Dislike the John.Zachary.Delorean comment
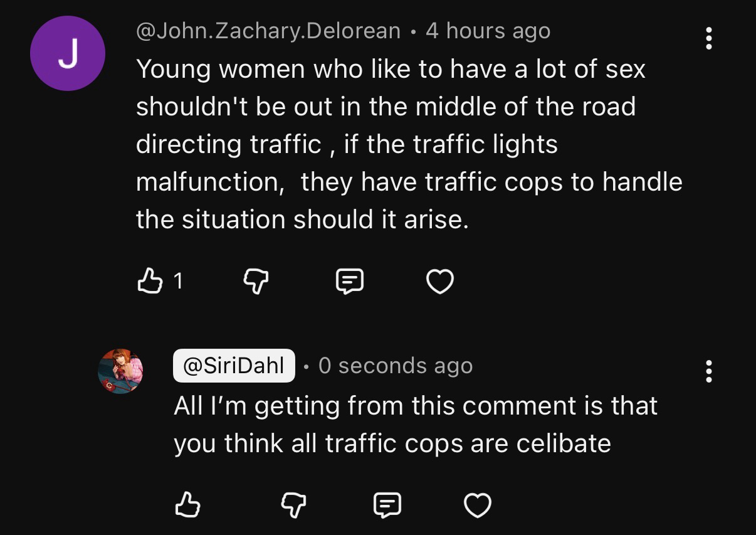 (x=255, y=282)
